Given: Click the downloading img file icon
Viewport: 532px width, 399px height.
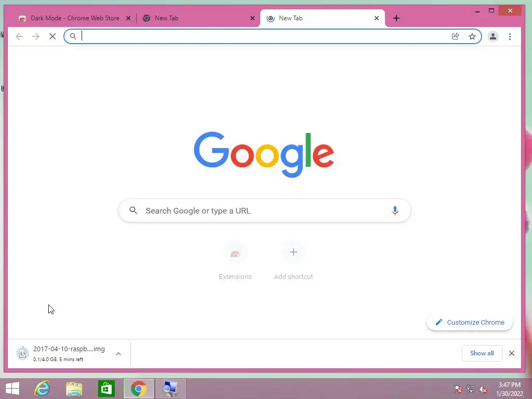Looking at the screenshot, I should coord(22,353).
